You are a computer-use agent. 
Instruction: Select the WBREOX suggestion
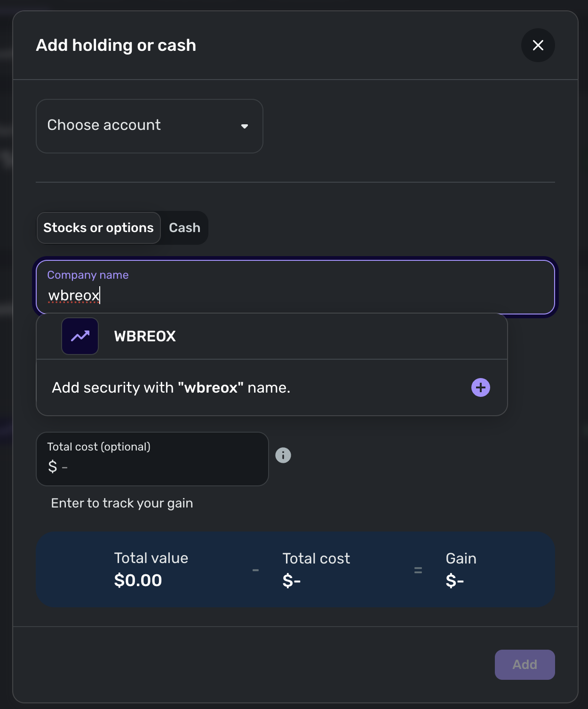point(145,336)
